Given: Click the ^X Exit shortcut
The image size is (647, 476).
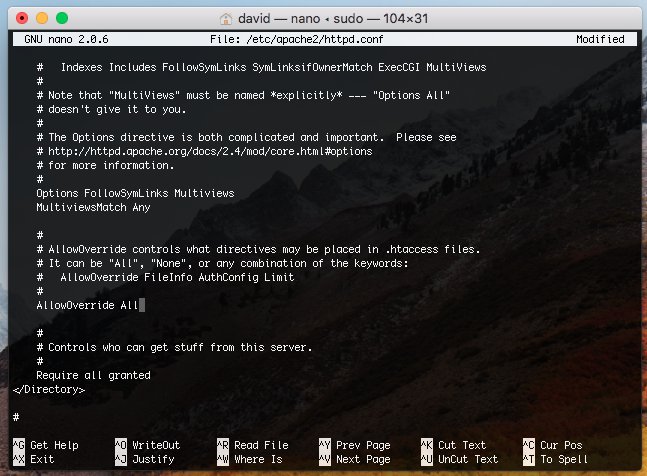Looking at the screenshot, I should [33, 460].
